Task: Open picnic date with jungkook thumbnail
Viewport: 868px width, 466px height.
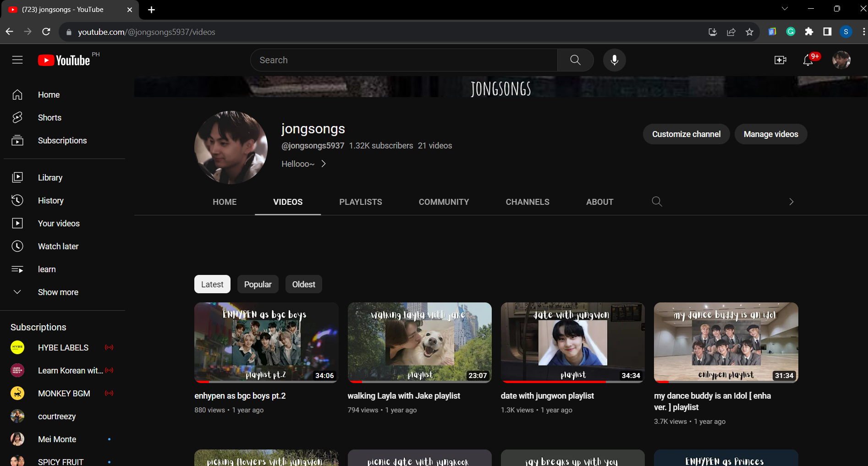Action: 419,458
